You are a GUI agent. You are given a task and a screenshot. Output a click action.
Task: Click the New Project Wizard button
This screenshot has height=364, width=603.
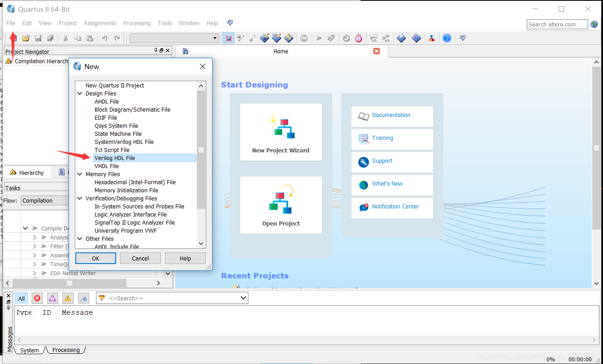[281, 132]
